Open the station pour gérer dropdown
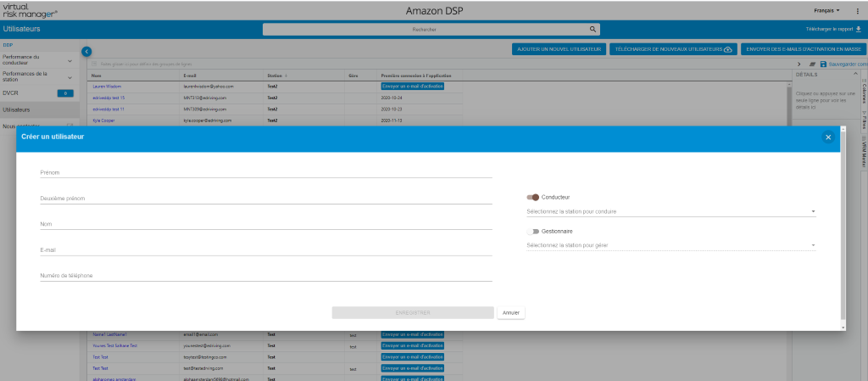 pos(671,245)
